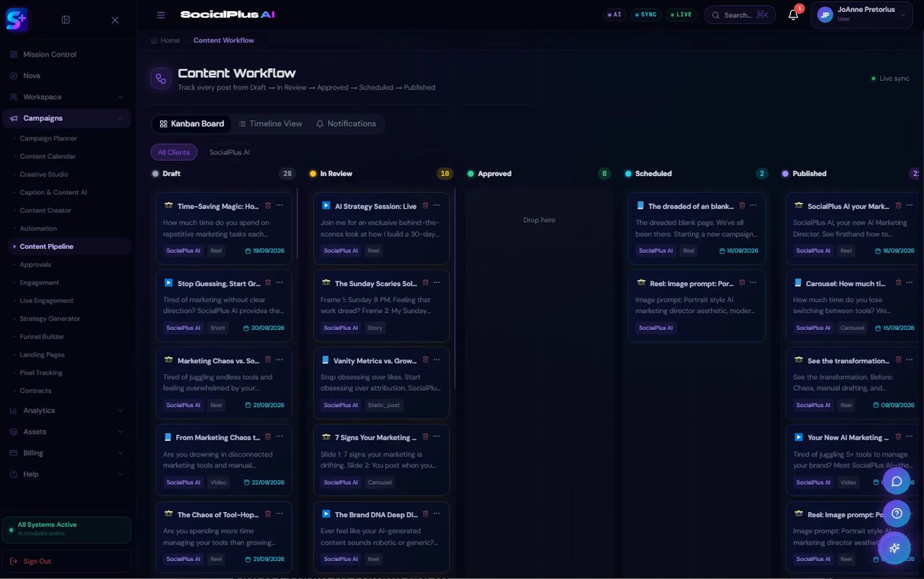Image resolution: width=924 pixels, height=579 pixels.
Task: Open the notifications bell icon
Action: pyautogui.click(x=793, y=15)
